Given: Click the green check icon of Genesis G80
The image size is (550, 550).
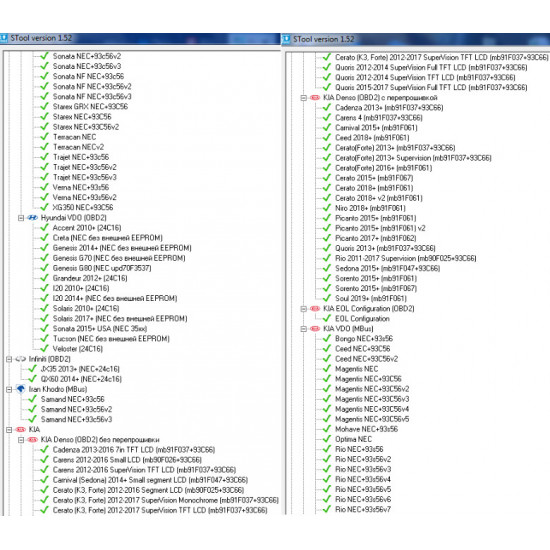Looking at the screenshot, I should (44, 268).
